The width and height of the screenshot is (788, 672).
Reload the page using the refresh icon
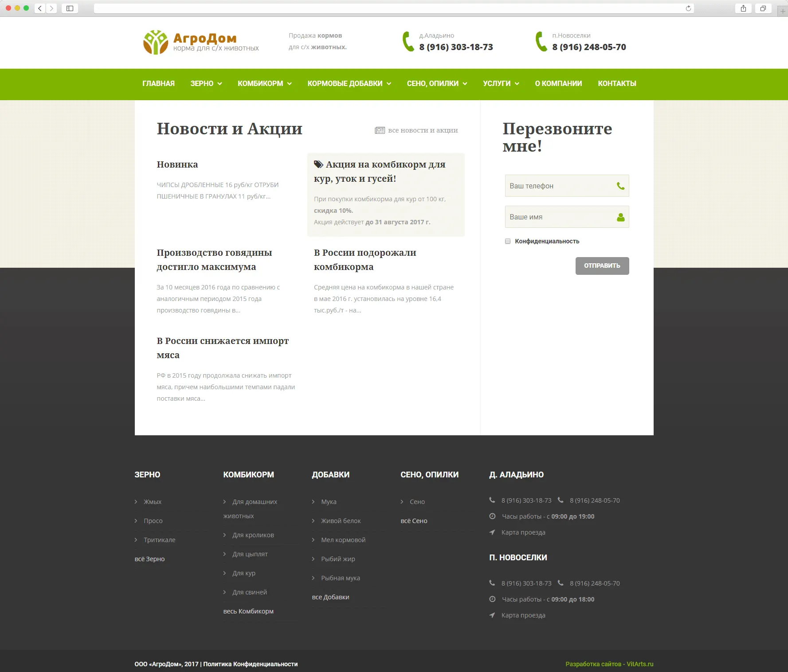point(688,8)
